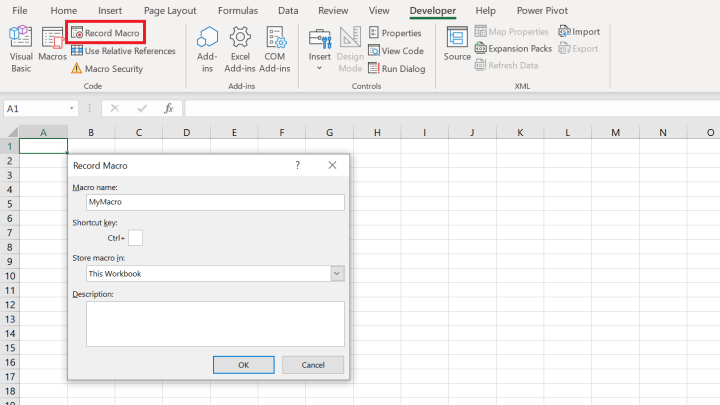720x405 pixels.
Task: Select column A header
Action: coord(44,132)
